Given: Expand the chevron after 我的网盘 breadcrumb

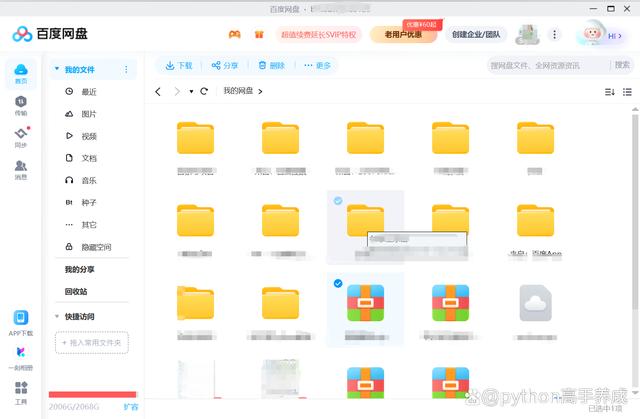Looking at the screenshot, I should pos(260,91).
